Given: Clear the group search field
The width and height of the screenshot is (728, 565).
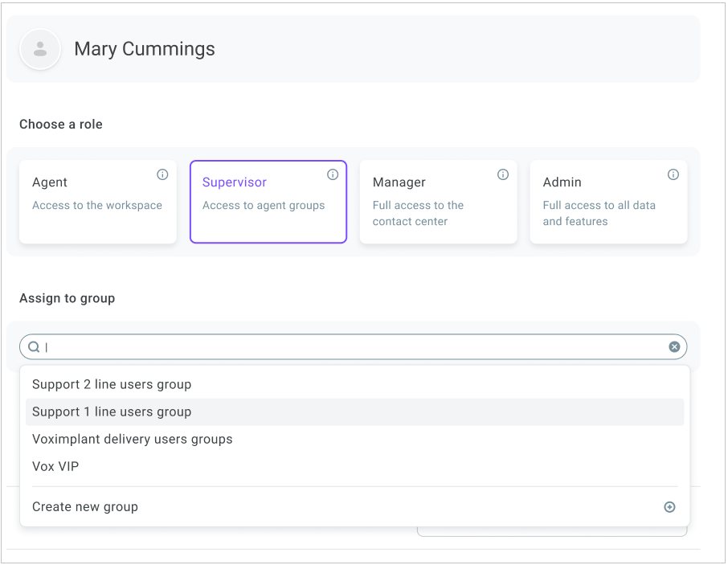Looking at the screenshot, I should click(674, 347).
